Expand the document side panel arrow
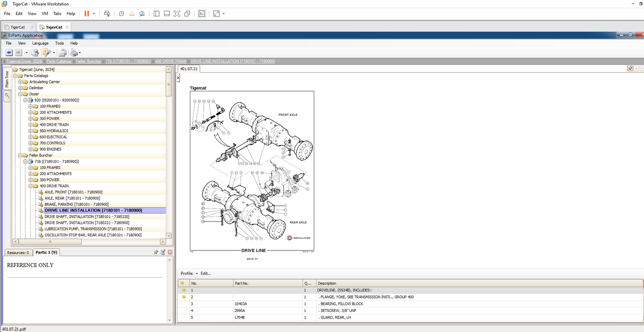The width and height of the screenshot is (644, 332). point(178,78)
